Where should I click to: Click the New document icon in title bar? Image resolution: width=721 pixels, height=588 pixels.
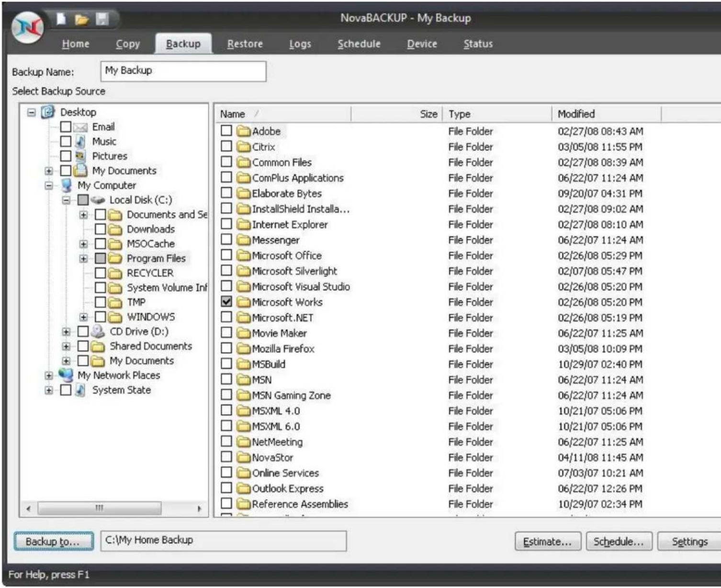[61, 18]
